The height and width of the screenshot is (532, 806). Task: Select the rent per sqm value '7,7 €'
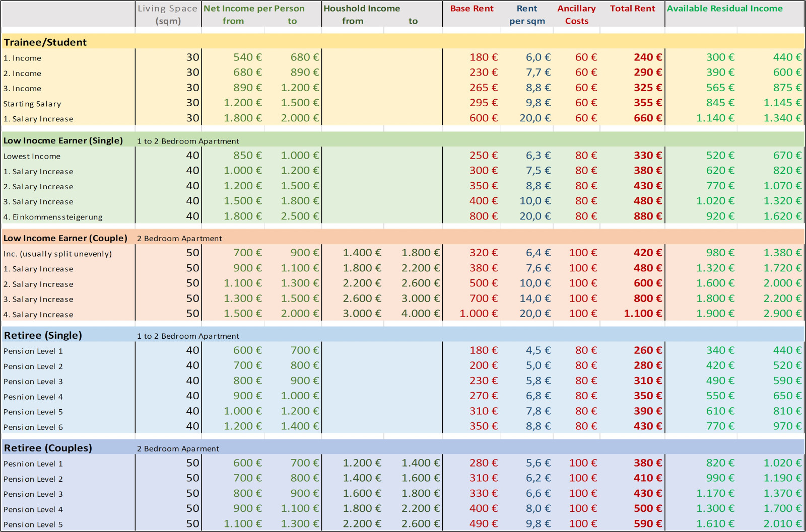tap(538, 72)
